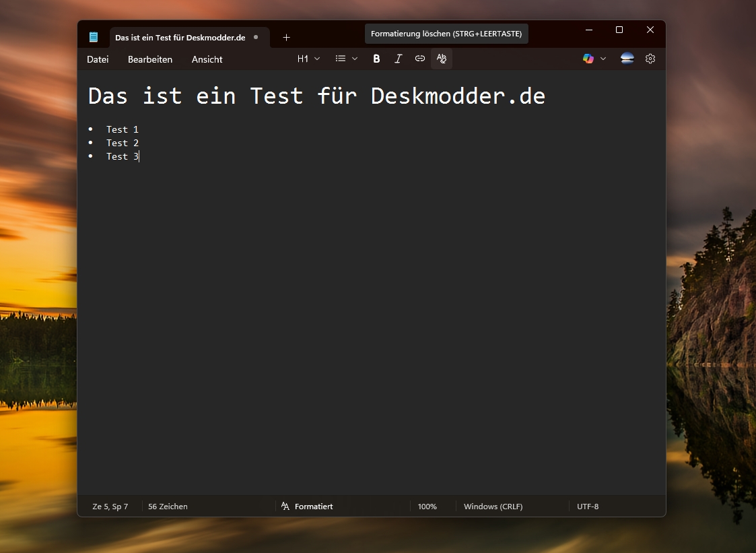Screen dimensions: 756x553
Task: Click the Windows (CRLF) line ending entry
Action: coord(493,507)
